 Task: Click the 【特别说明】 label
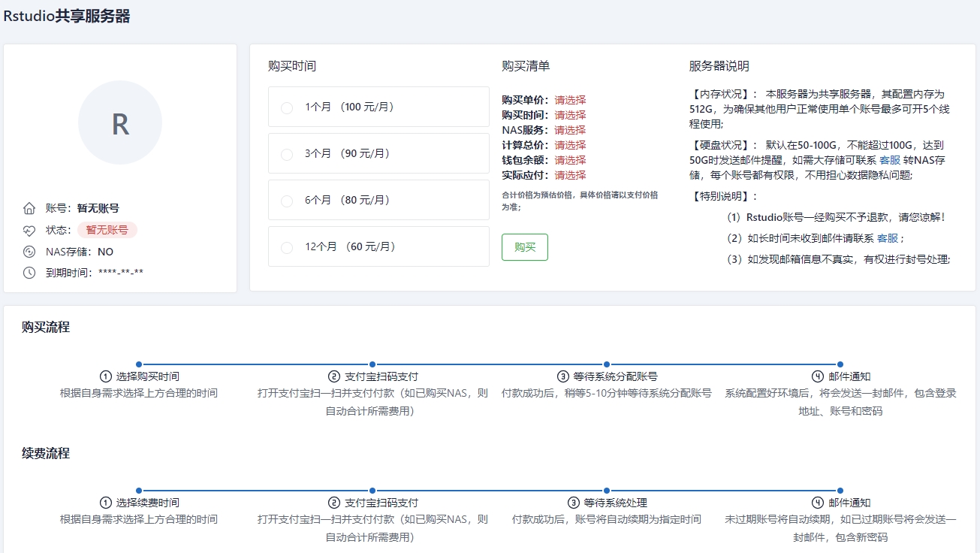[x=724, y=196]
